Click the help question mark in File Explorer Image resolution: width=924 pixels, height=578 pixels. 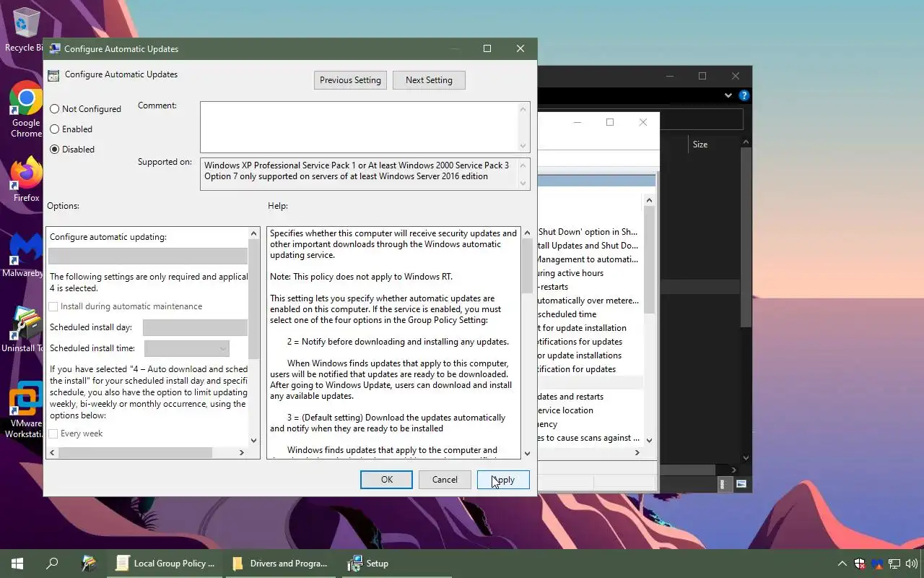click(744, 95)
